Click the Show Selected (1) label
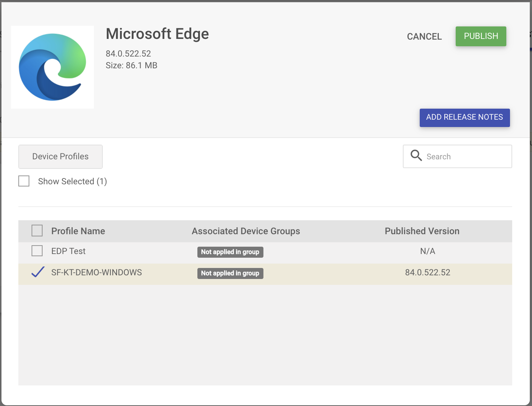This screenshot has width=532, height=406. (72, 181)
